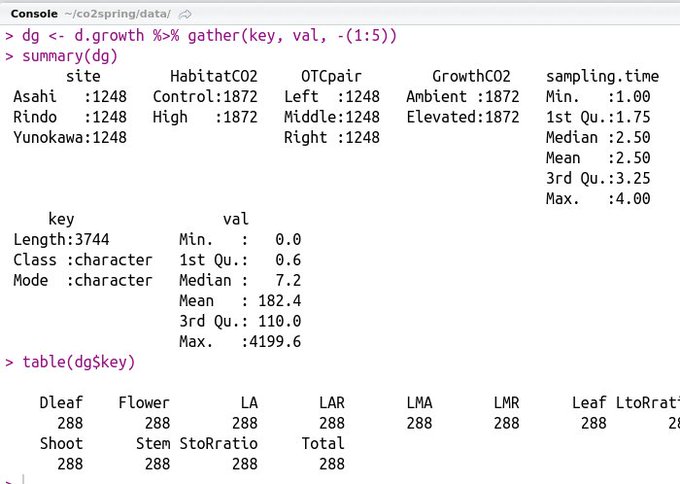Viewport: 680px width, 484px height.
Task: Click sampling.time 1st Qu.:1.75 value
Action: pos(598,117)
